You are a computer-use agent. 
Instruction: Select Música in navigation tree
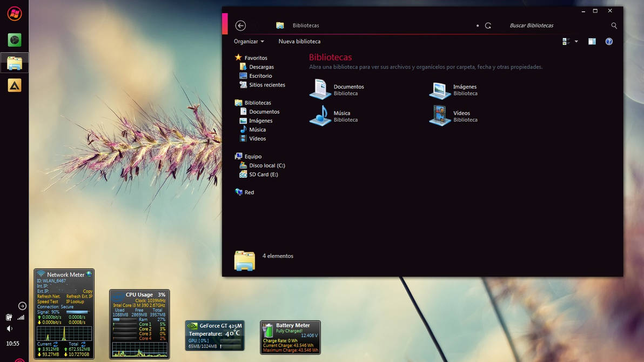[257, 130]
